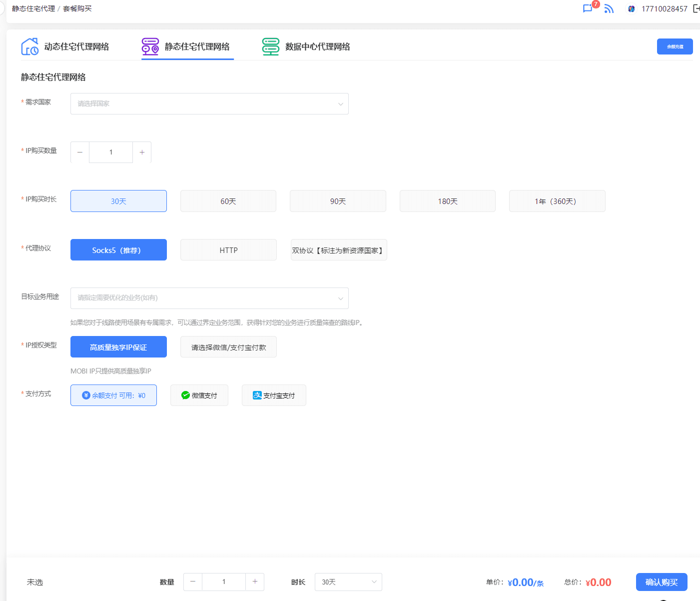Switch to 静态住宅代理网络 tab

coord(197,46)
